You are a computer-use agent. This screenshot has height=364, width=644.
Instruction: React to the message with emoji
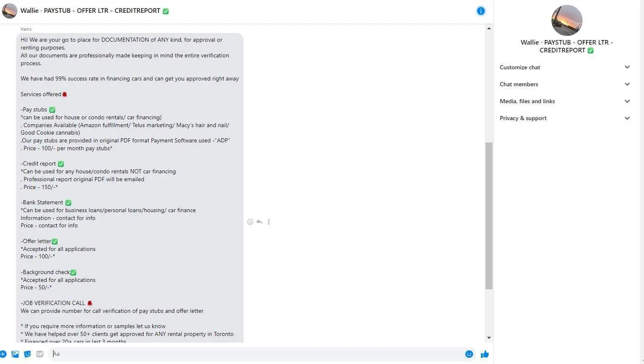(250, 222)
